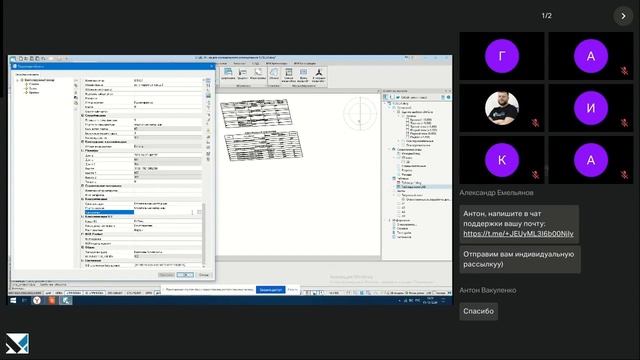
Task: Click the lower table drawing in the viewport
Action: (x=264, y=145)
